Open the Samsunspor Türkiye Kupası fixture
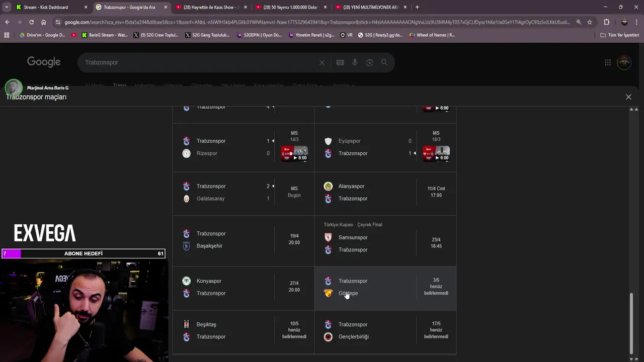The width and height of the screenshot is (644, 362). [x=385, y=240]
